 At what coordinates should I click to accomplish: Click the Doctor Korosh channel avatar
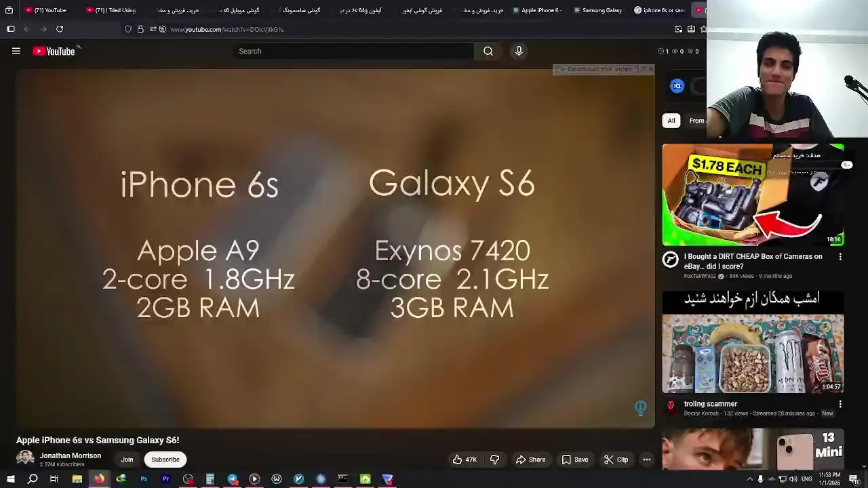[671, 405]
